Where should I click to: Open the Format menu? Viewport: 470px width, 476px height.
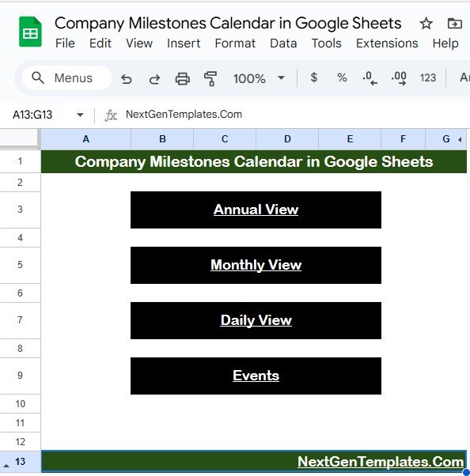point(235,43)
